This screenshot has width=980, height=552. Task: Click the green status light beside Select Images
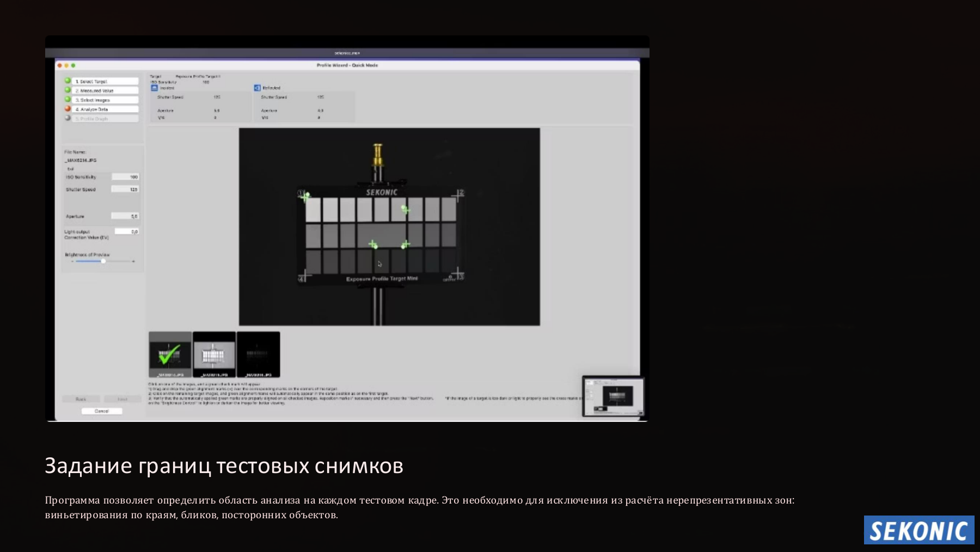pos(68,99)
